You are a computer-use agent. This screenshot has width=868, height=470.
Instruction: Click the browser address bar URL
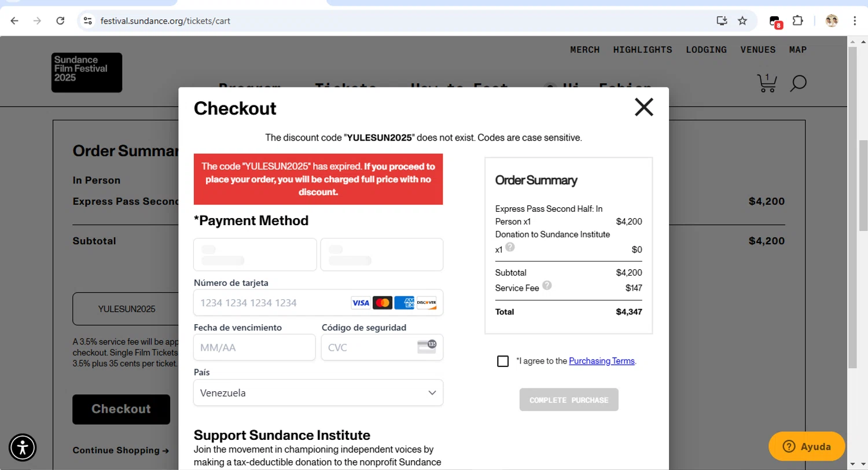pyautogui.click(x=165, y=21)
